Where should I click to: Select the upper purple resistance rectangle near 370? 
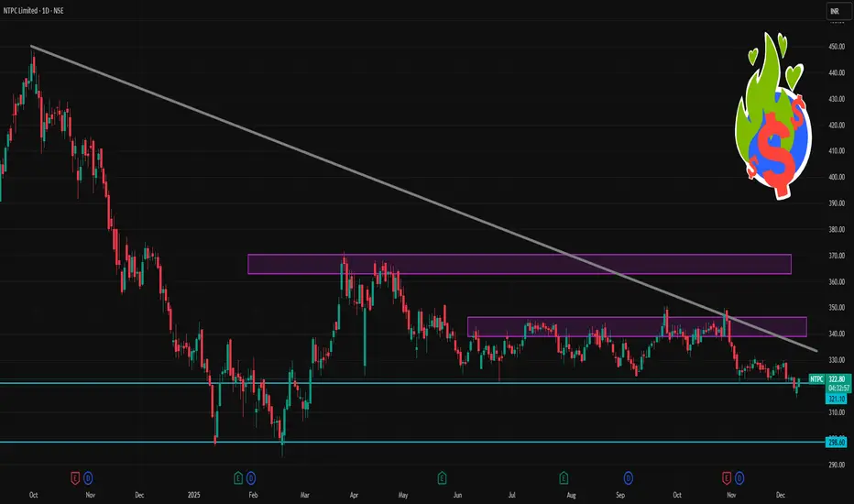click(520, 264)
